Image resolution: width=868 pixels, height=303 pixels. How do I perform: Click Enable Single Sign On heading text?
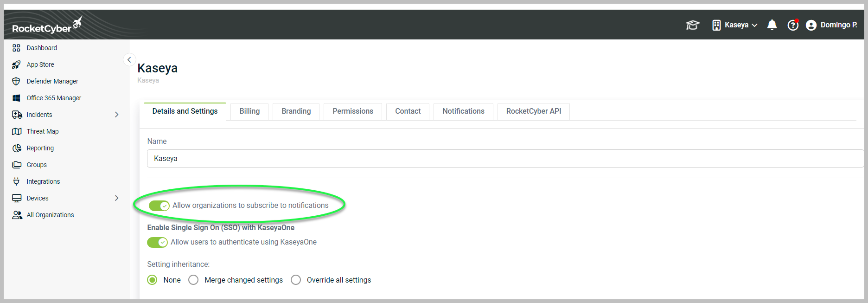coord(221,228)
